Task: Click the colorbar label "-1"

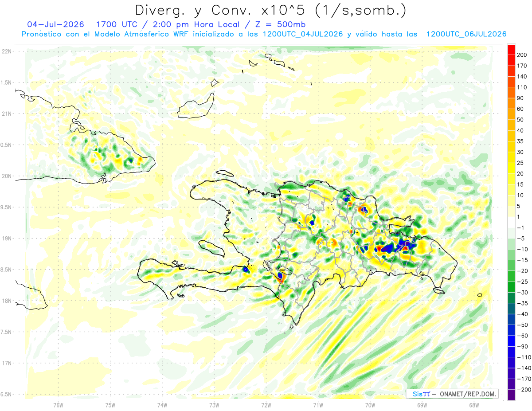Action: (521, 227)
